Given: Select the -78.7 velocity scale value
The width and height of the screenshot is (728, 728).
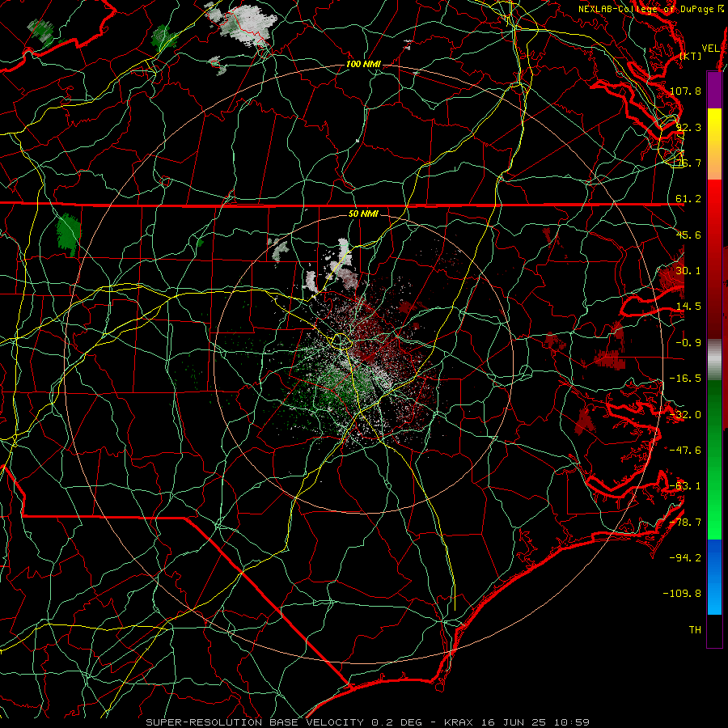Looking at the screenshot, I should 685,523.
